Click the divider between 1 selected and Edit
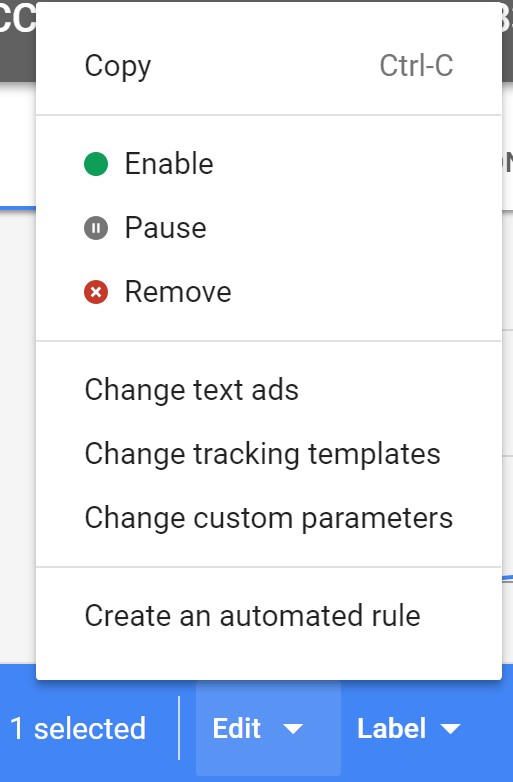Image resolution: width=513 pixels, height=782 pixels. [179, 728]
